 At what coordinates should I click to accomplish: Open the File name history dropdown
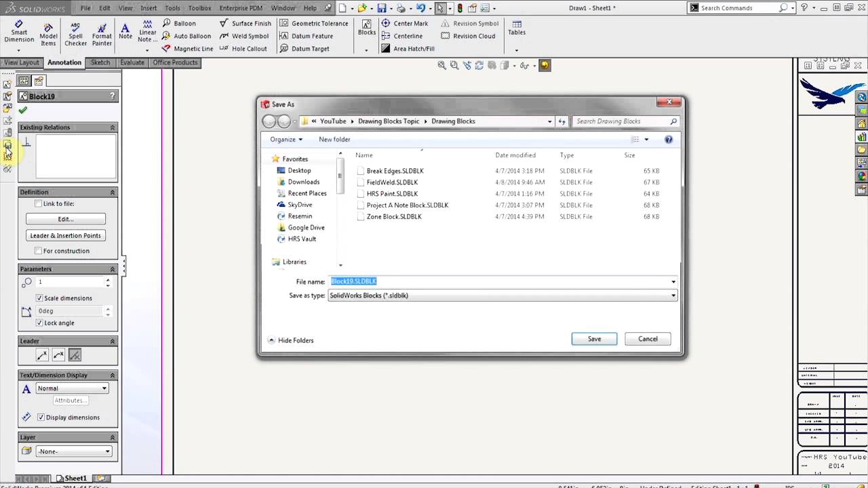673,281
